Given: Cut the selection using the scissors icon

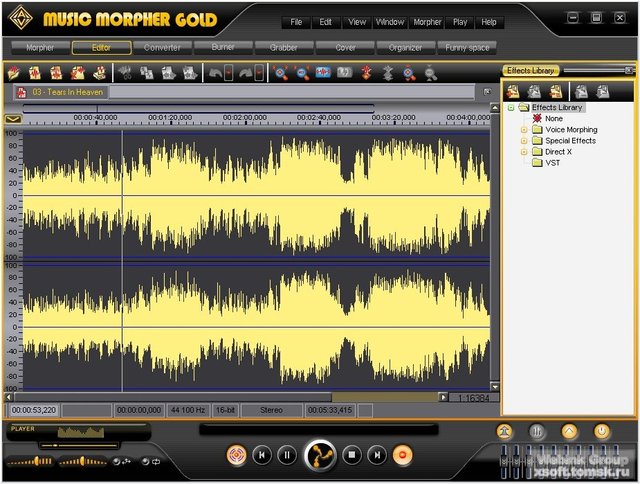Looking at the screenshot, I should (x=125, y=73).
